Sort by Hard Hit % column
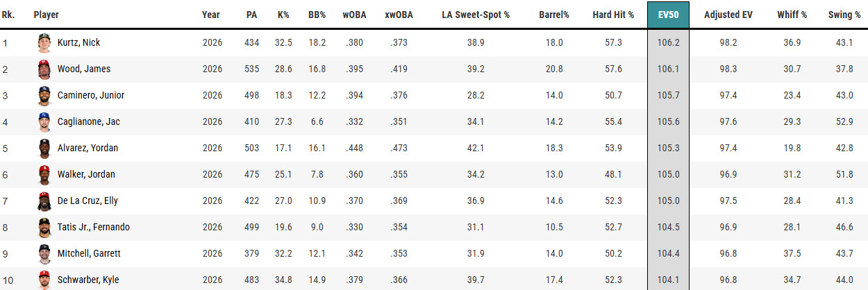Viewport: 868px width, 290px height. pos(613,15)
